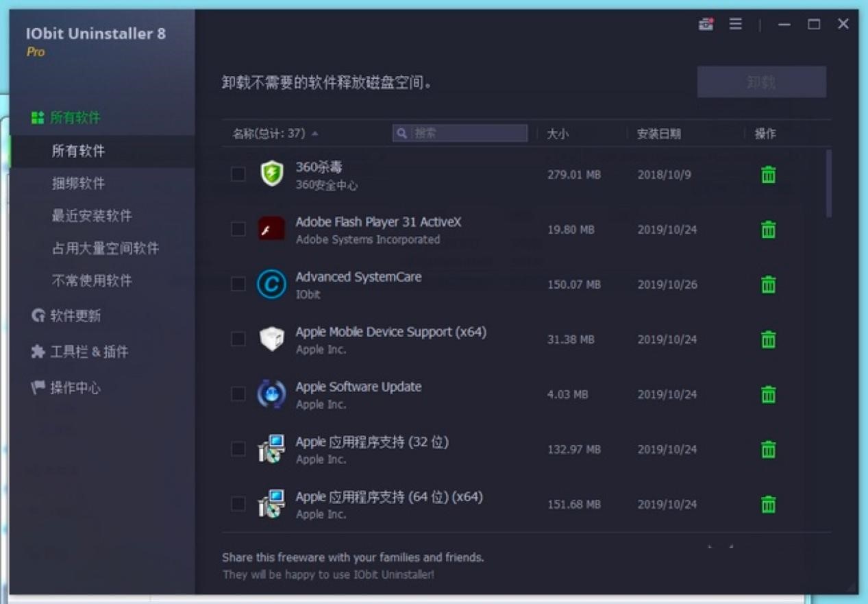Click the 卸载 button at the top
The width and height of the screenshot is (868, 604).
(761, 81)
